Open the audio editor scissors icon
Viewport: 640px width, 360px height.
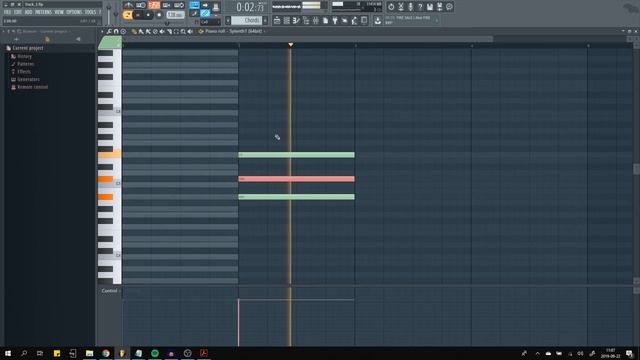click(401, 7)
